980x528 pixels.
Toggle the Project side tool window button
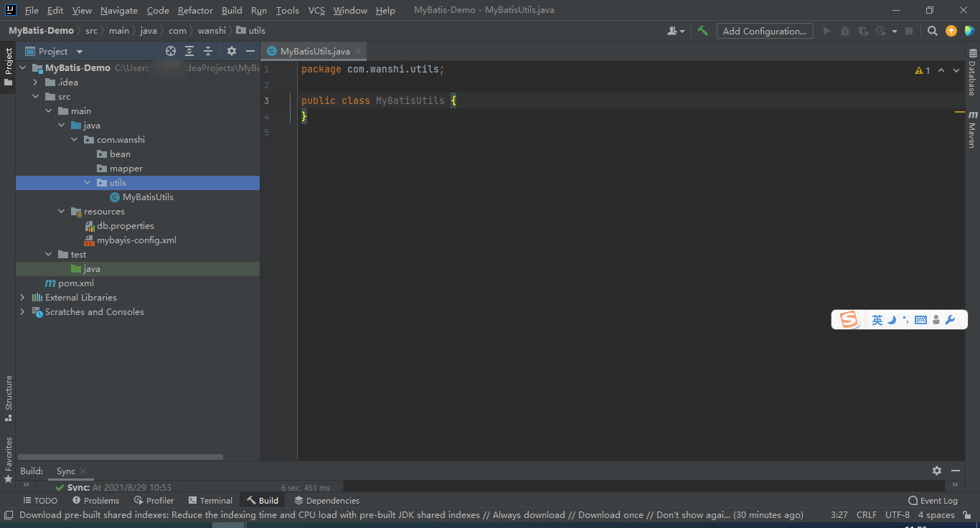(8, 67)
